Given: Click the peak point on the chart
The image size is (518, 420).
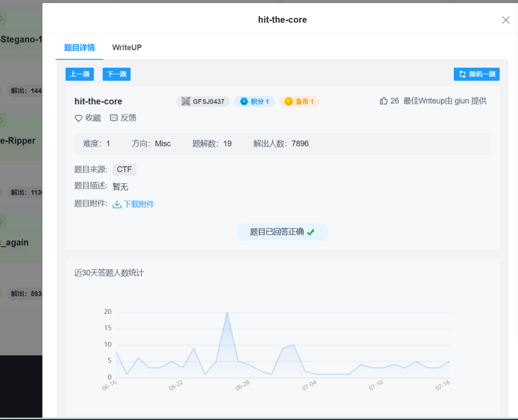Looking at the screenshot, I should 227,312.
